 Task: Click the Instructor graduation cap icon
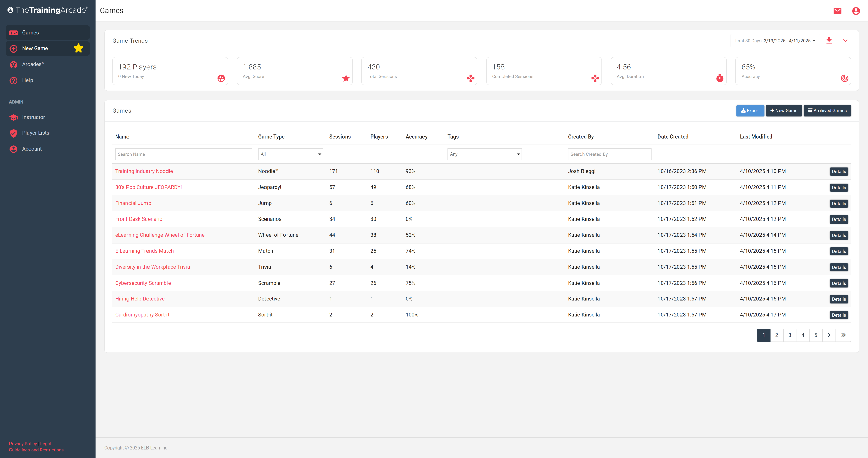[x=14, y=117]
